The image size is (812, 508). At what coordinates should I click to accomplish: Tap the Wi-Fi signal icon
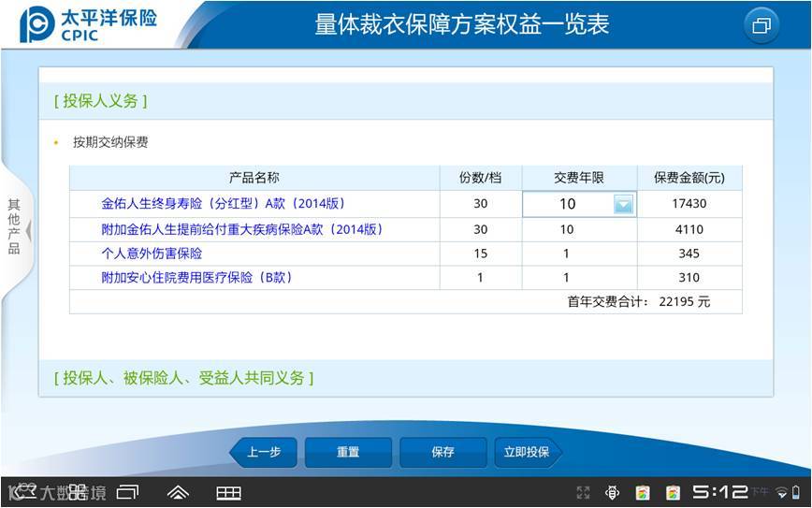point(782,492)
